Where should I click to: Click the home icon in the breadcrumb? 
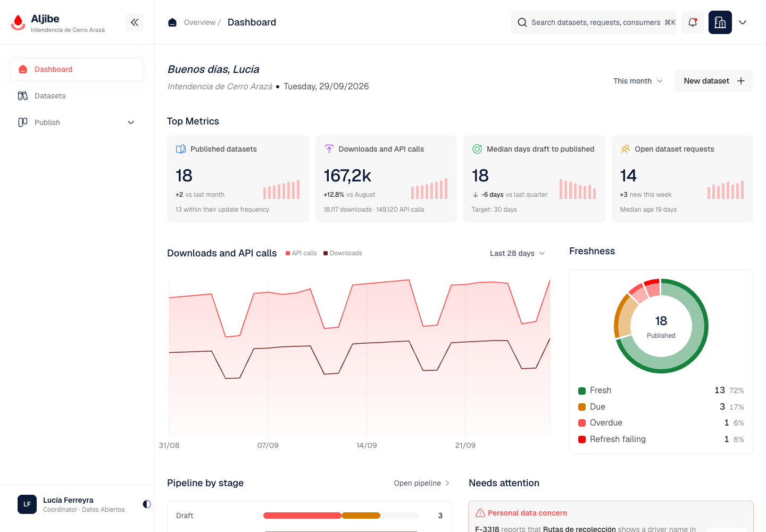click(172, 22)
